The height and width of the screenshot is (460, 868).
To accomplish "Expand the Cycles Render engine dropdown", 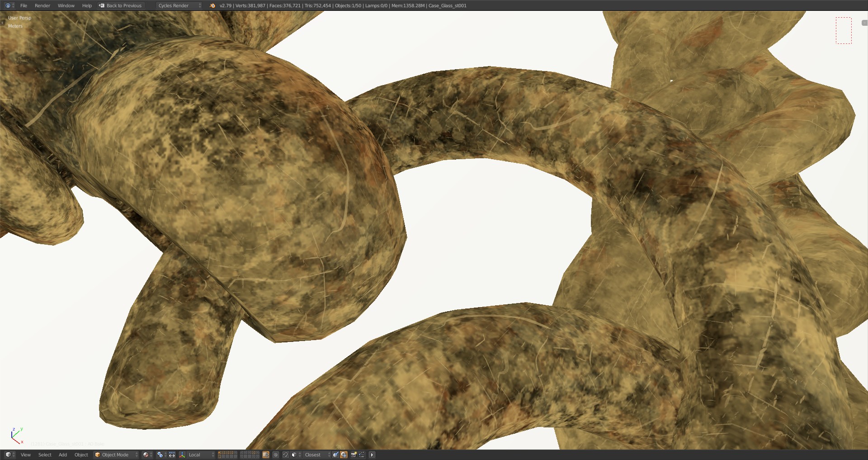I will point(179,5).
